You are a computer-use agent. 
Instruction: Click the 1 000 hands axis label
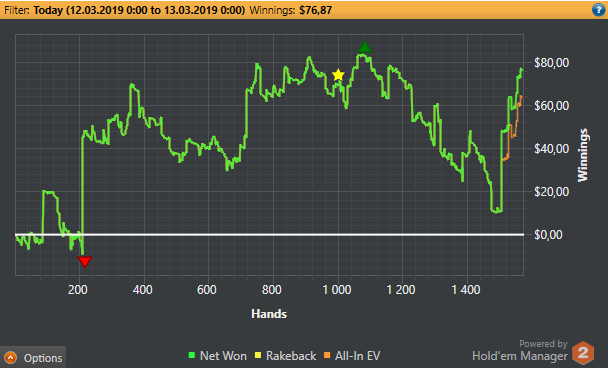337,290
